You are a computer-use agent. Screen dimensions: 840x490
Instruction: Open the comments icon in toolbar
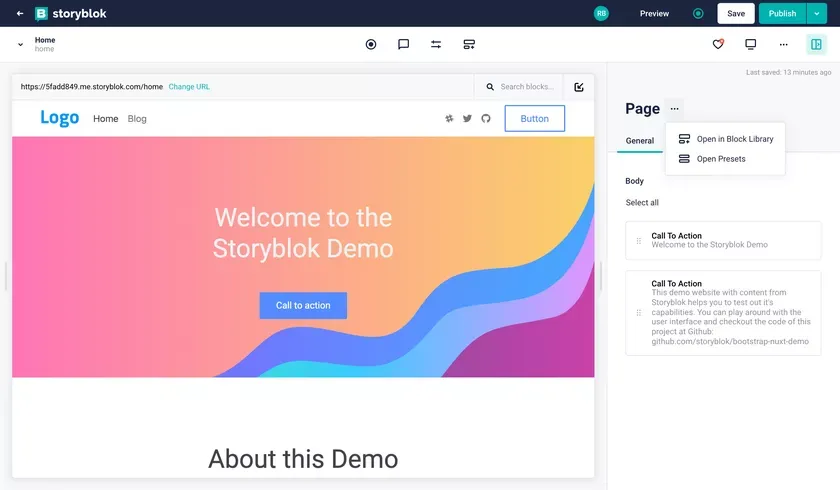click(403, 44)
